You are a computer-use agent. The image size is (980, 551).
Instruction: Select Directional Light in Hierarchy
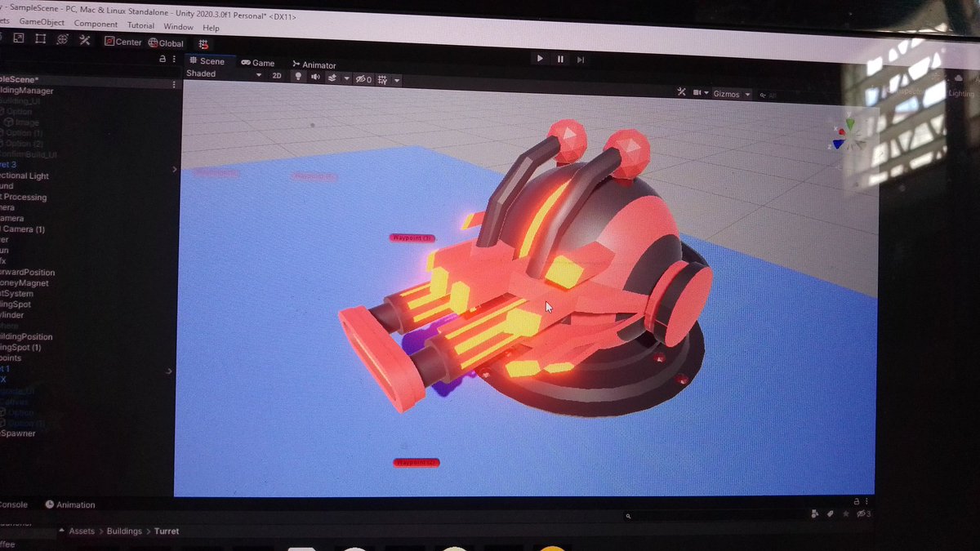pos(24,176)
